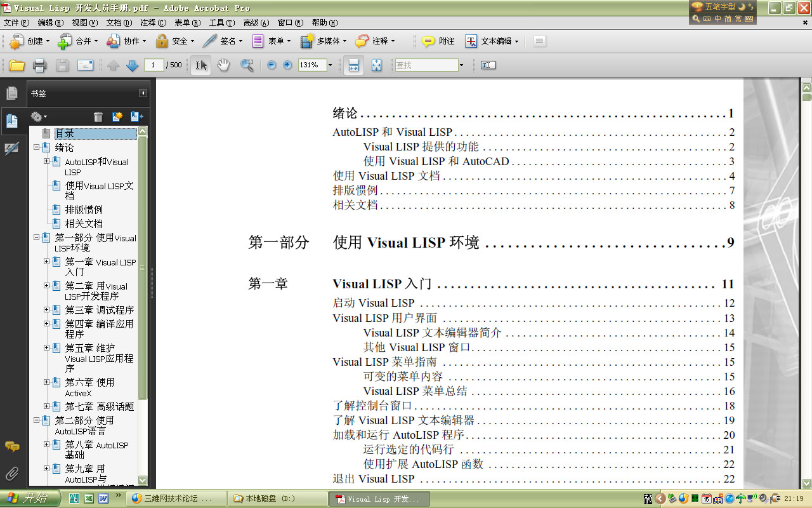812x508 pixels.
Task: Click the zoom in plus button
Action: tap(287, 65)
